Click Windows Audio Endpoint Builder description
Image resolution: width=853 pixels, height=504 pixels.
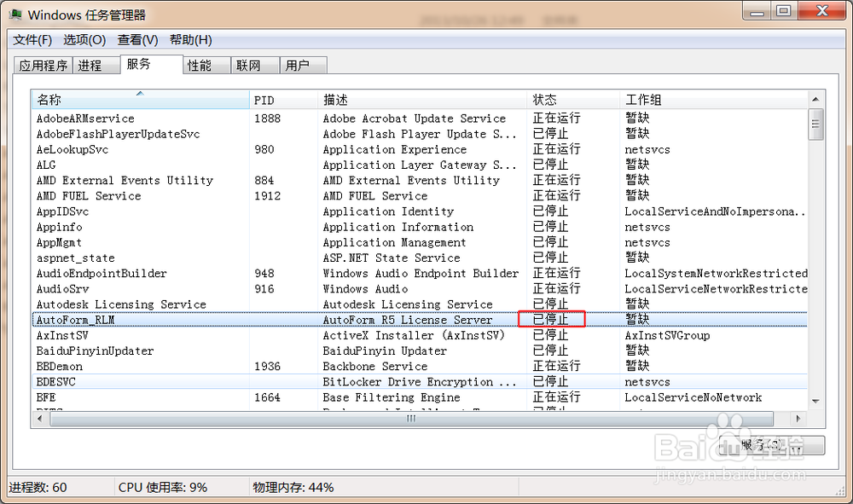coord(421,274)
